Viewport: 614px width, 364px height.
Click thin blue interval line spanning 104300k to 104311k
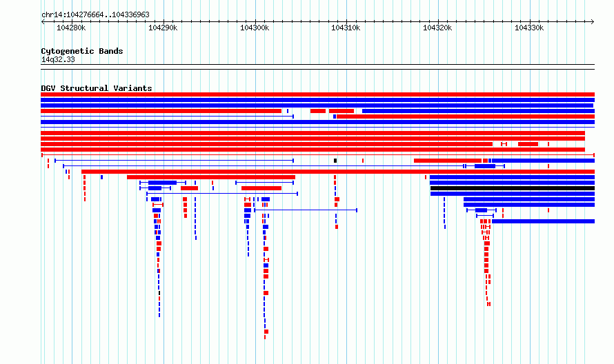pos(306,210)
